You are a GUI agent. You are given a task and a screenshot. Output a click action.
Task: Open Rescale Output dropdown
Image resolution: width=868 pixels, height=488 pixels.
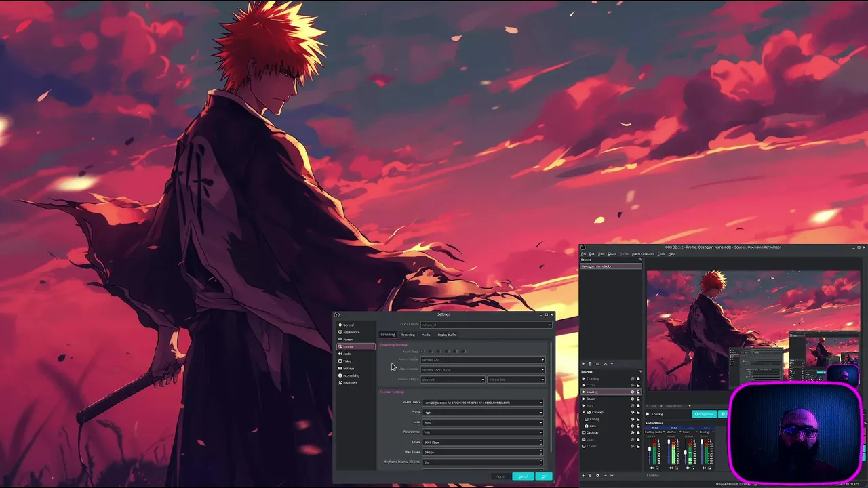pyautogui.click(x=453, y=380)
